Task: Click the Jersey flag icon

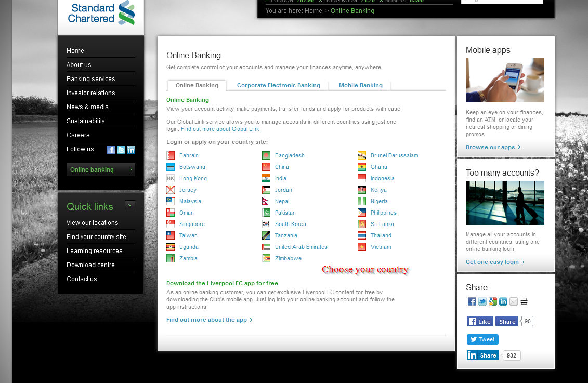Action: [x=171, y=190]
